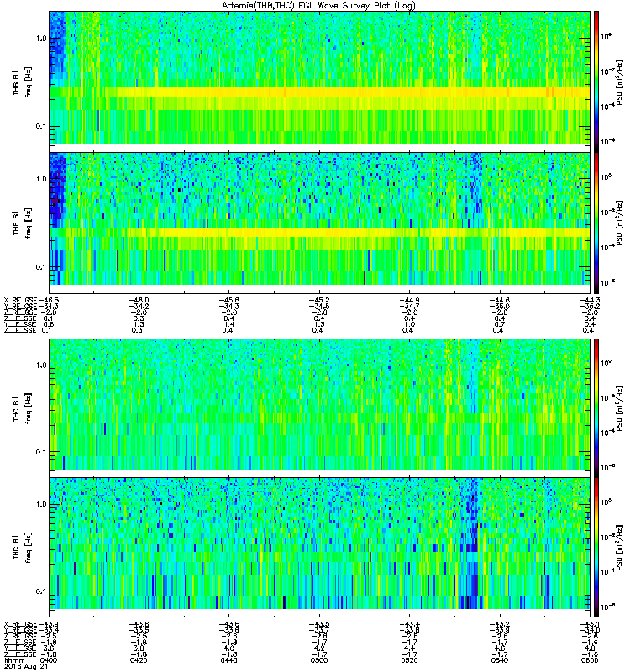Click the 0540 time tick label
The image size is (630, 672).
(500, 660)
